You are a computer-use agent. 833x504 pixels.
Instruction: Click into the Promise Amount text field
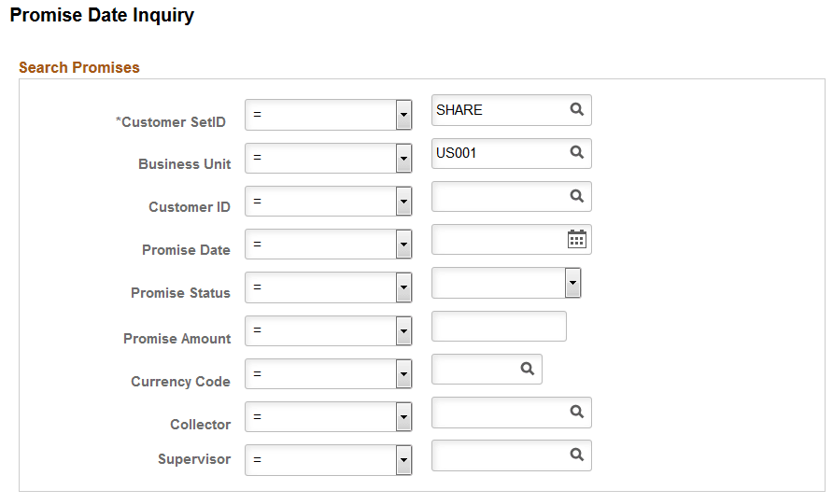499,327
